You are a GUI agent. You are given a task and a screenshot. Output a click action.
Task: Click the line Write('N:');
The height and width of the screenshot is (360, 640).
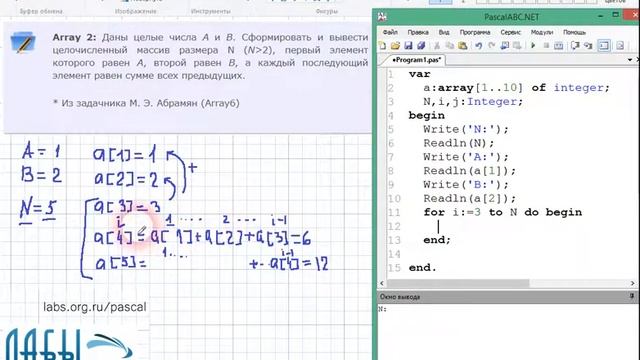(x=466, y=129)
